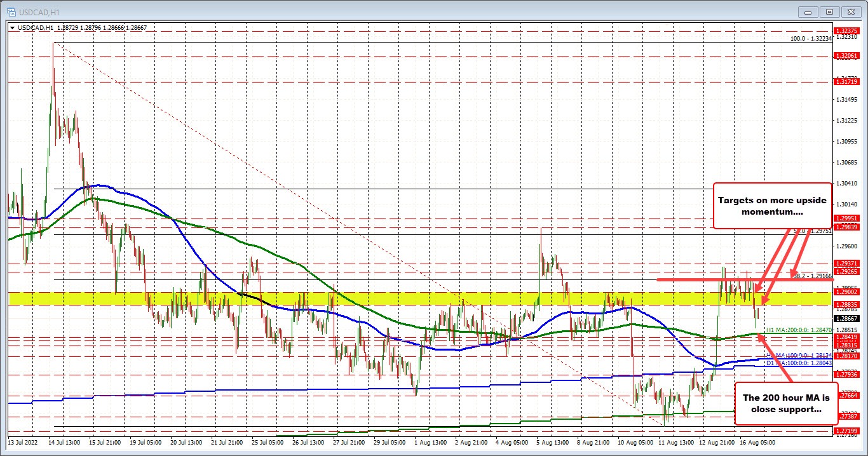The height and width of the screenshot is (456, 868).
Task: Click the H1 MA:200:0:0: 1.28470 label
Action: (x=798, y=330)
